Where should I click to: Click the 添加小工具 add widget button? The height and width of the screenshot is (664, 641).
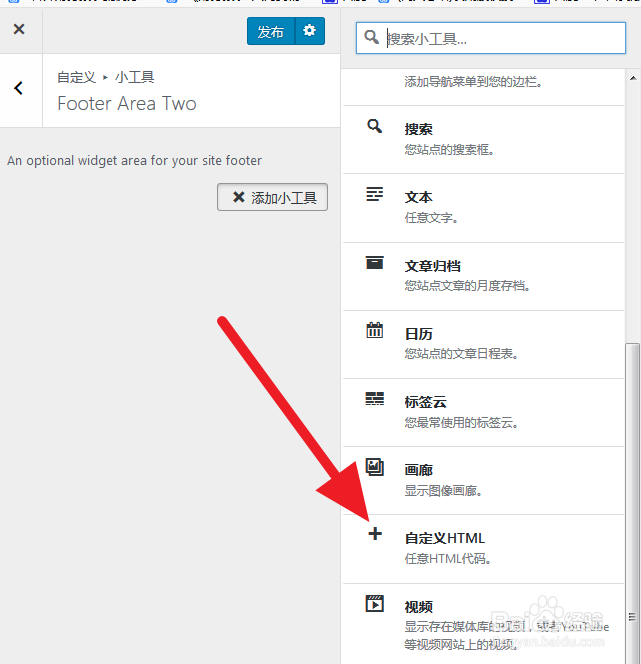[272, 197]
